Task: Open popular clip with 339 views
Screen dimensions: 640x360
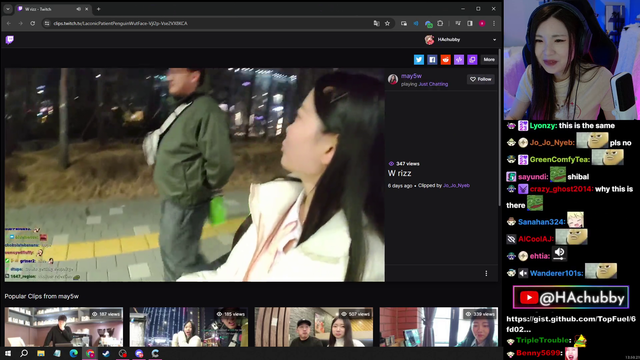Action: 439,327
